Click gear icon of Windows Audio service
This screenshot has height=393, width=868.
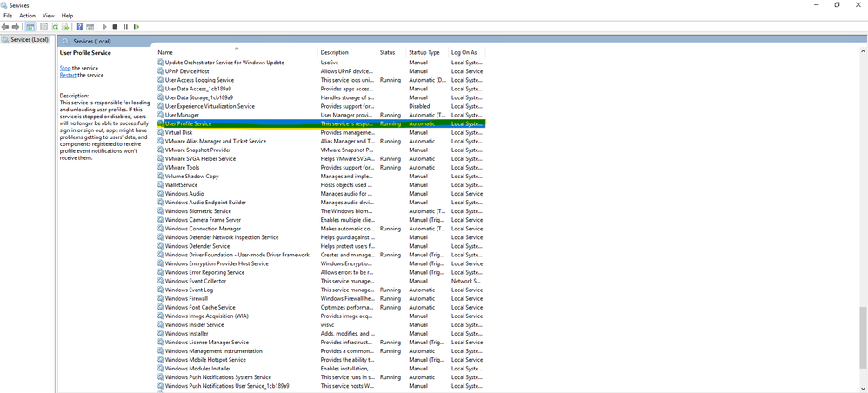coord(161,194)
